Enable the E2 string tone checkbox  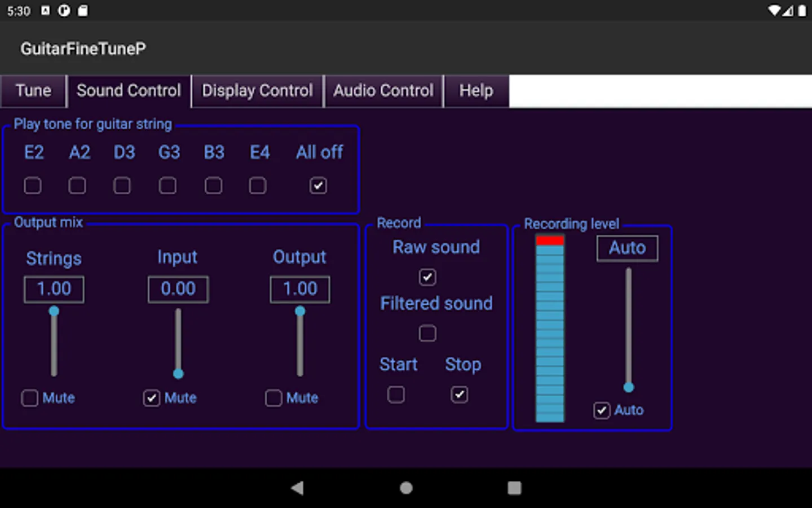pyautogui.click(x=33, y=186)
